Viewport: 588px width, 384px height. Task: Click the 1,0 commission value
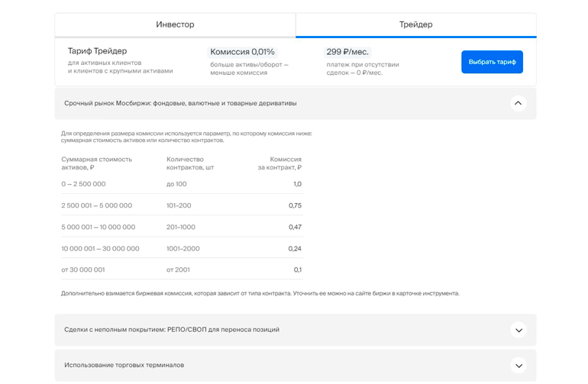(x=297, y=184)
